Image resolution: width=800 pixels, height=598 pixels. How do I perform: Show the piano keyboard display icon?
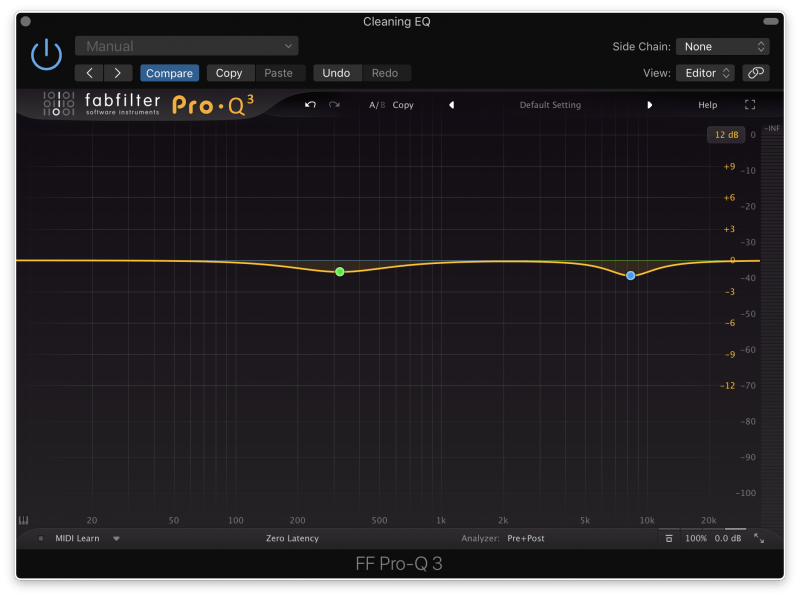[x=23, y=520]
